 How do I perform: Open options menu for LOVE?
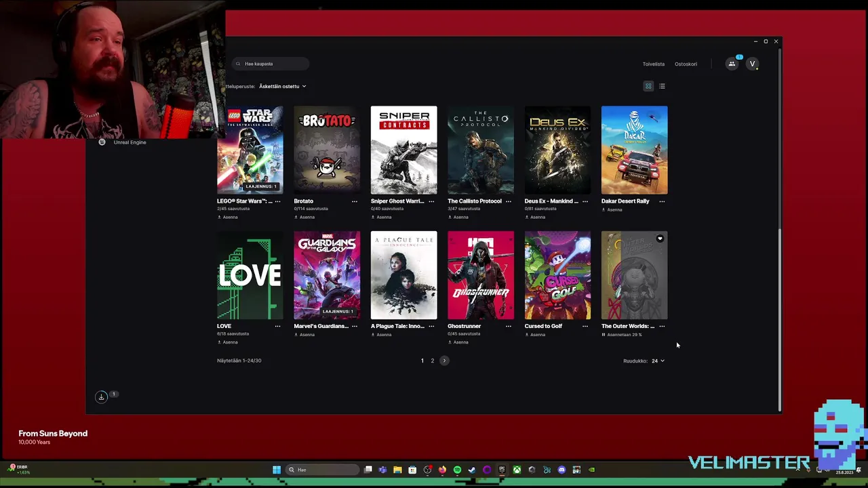pos(277,326)
